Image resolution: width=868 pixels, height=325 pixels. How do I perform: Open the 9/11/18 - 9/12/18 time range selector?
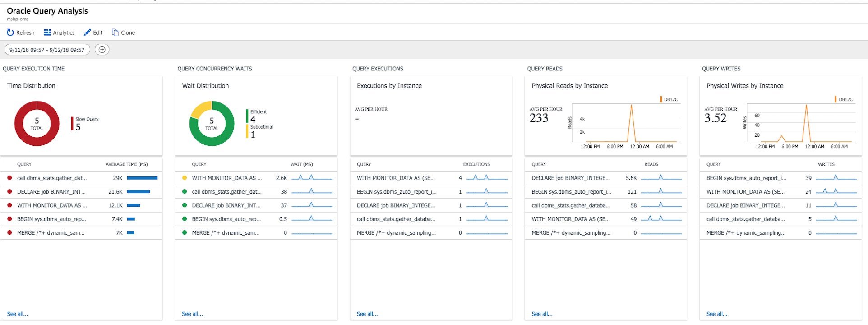pyautogui.click(x=47, y=50)
